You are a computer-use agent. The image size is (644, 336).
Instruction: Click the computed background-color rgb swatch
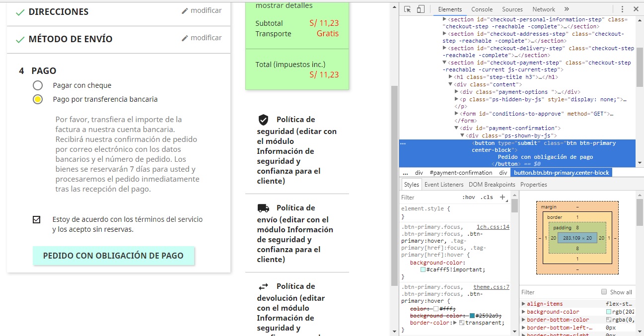click(609, 312)
